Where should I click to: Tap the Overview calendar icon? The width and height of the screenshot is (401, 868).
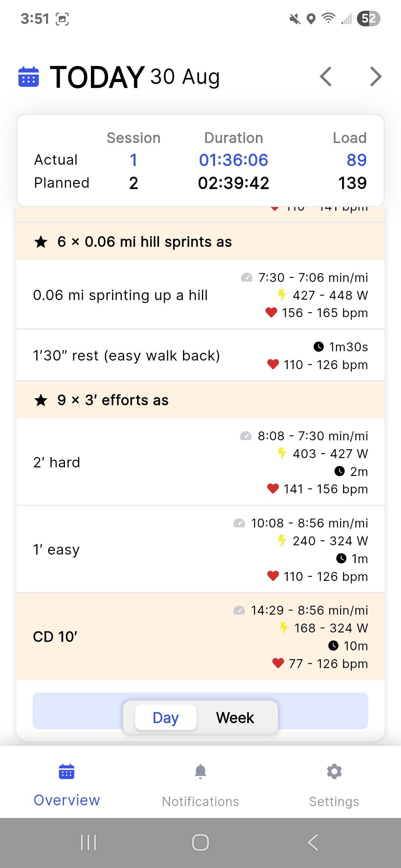click(x=67, y=772)
